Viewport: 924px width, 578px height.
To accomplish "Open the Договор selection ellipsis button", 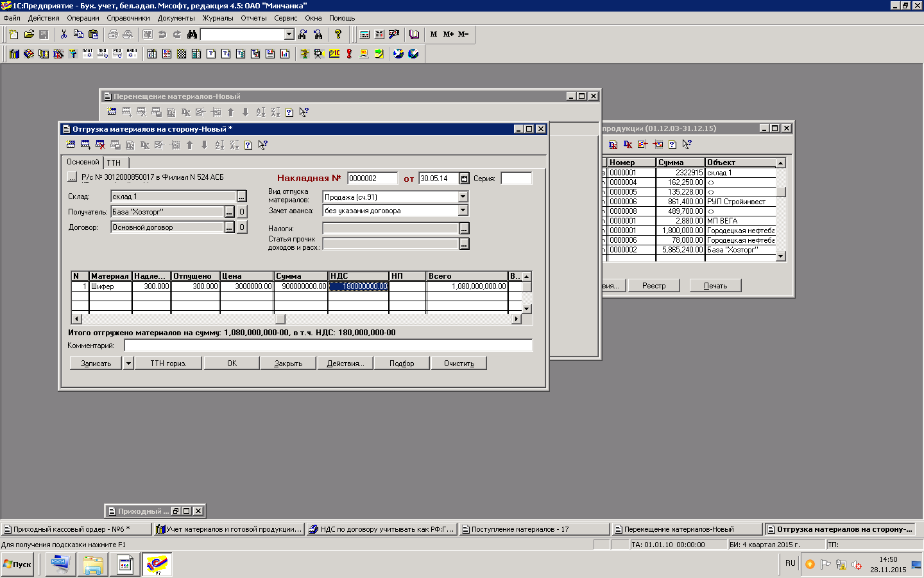I will tap(229, 227).
